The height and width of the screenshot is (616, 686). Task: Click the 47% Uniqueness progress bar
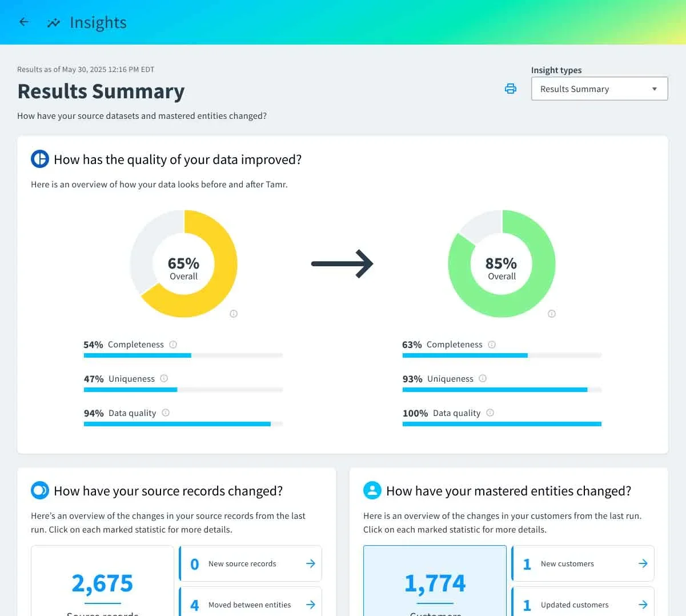point(183,390)
